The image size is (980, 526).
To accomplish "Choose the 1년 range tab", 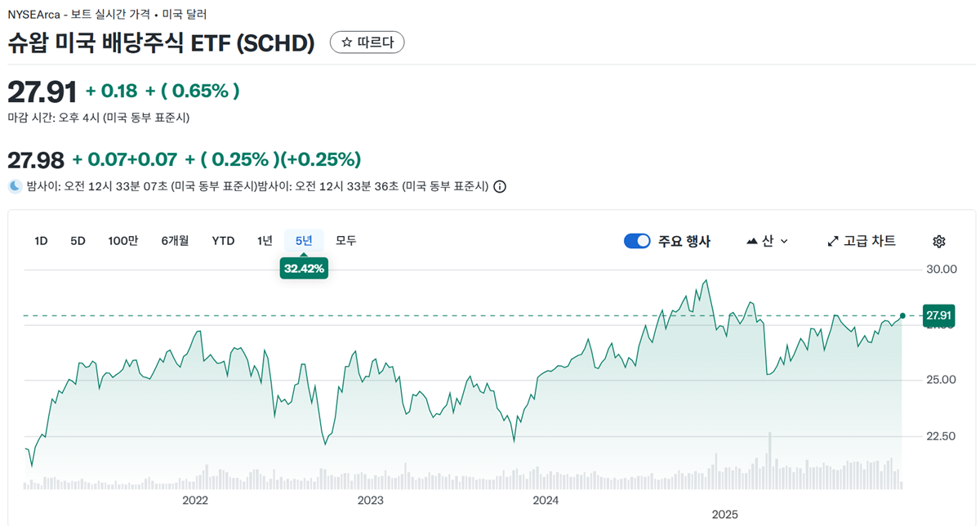I will tap(265, 241).
